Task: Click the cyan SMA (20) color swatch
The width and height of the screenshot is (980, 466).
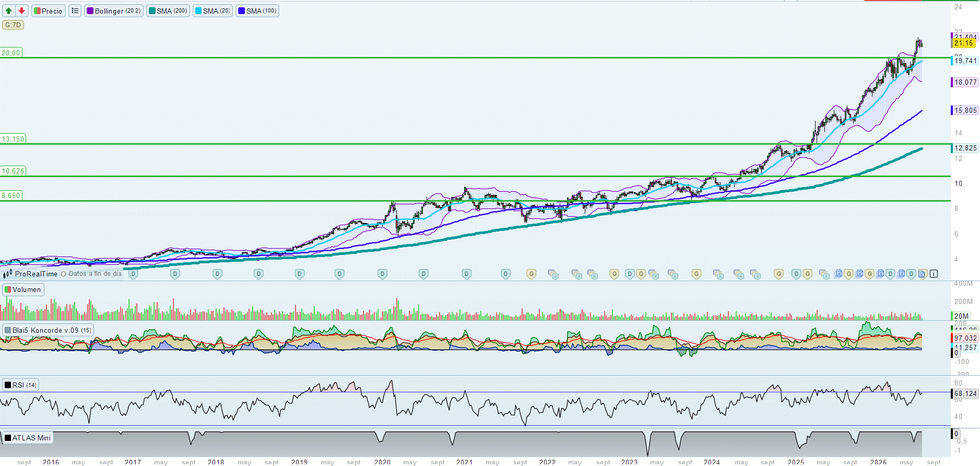Action: (x=198, y=11)
